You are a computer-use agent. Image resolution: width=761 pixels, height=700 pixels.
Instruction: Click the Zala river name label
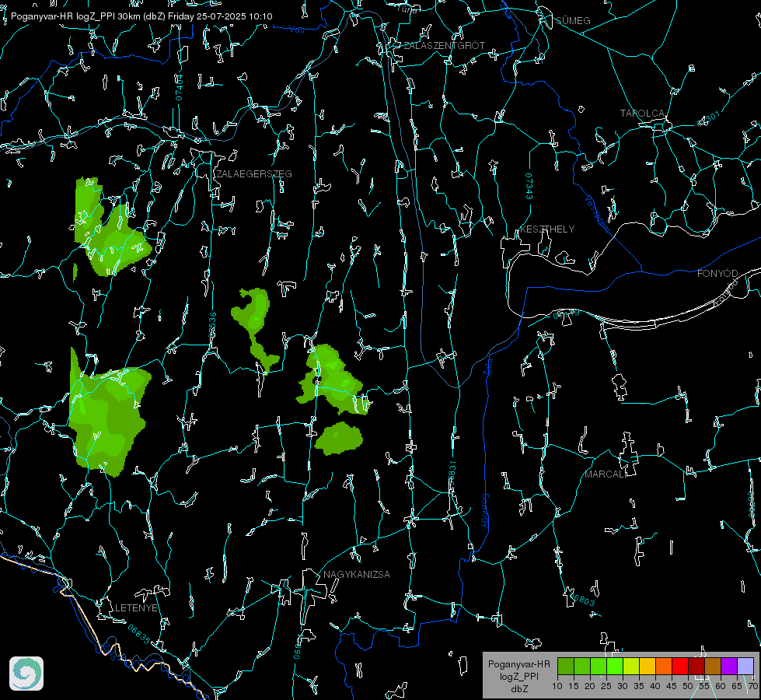coord(488,366)
